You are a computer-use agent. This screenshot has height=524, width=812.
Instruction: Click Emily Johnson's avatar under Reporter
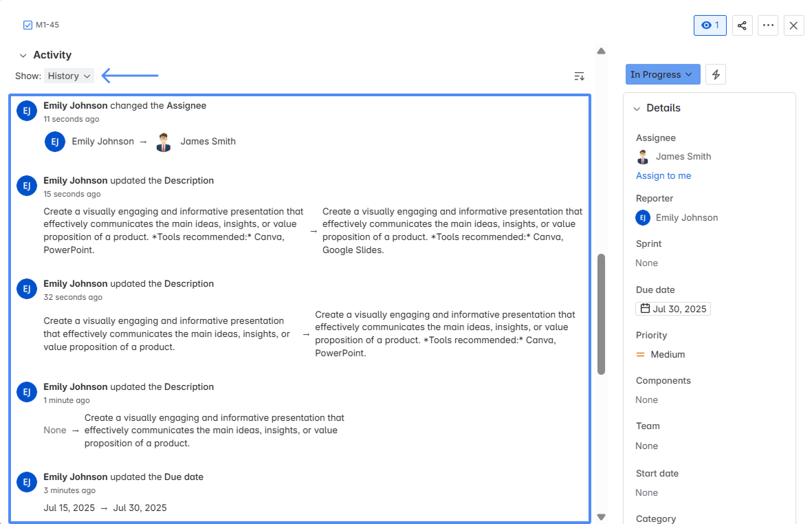642,217
